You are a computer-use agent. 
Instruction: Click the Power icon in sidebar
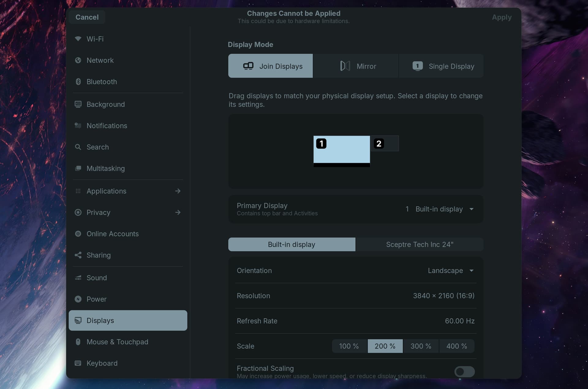pyautogui.click(x=78, y=299)
